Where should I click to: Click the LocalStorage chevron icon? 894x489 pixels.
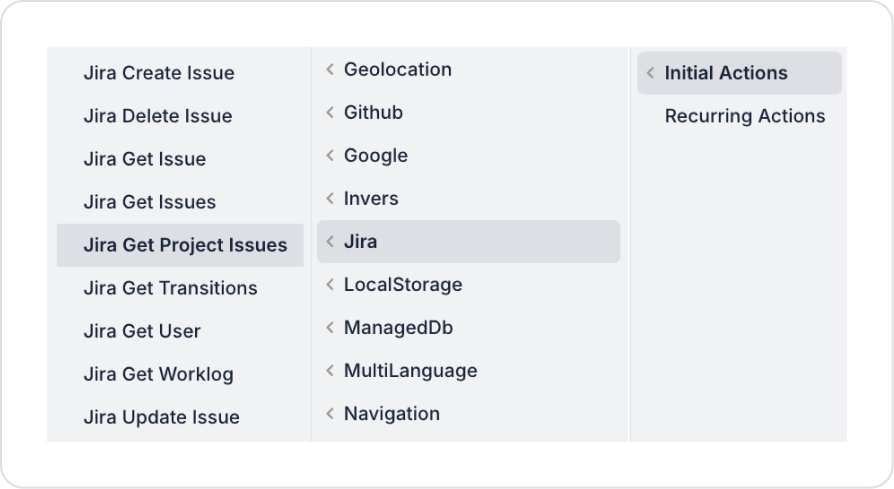point(330,285)
